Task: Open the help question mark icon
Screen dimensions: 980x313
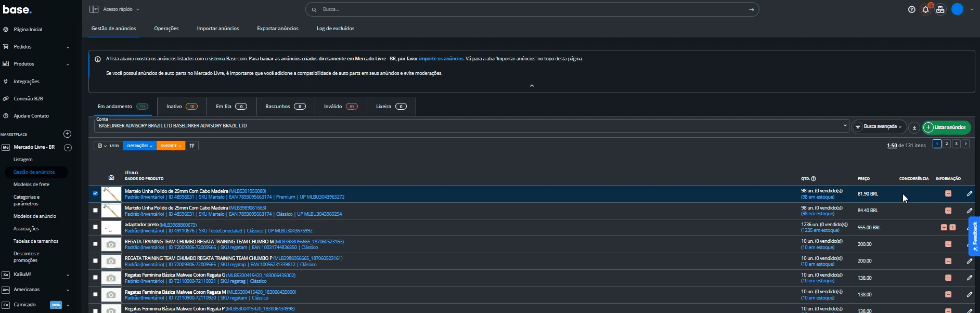Action: click(x=911, y=9)
